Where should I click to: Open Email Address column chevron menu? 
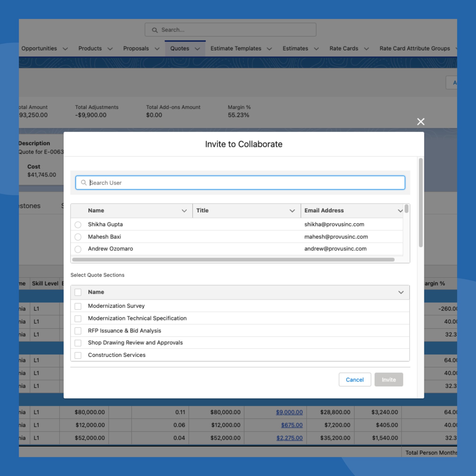400,211
